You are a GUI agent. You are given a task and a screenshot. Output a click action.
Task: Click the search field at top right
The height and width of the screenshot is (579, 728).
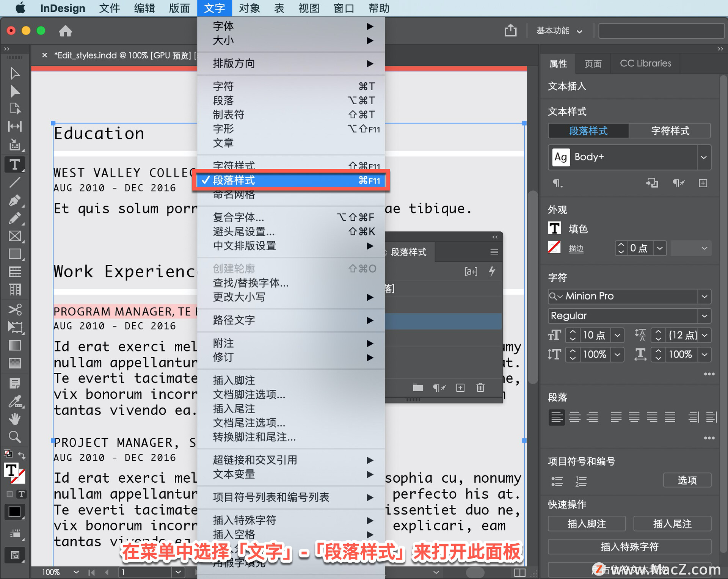coord(661,31)
